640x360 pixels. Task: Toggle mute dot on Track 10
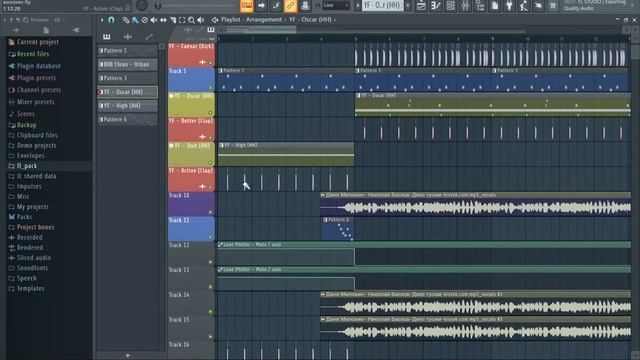pos(211,212)
